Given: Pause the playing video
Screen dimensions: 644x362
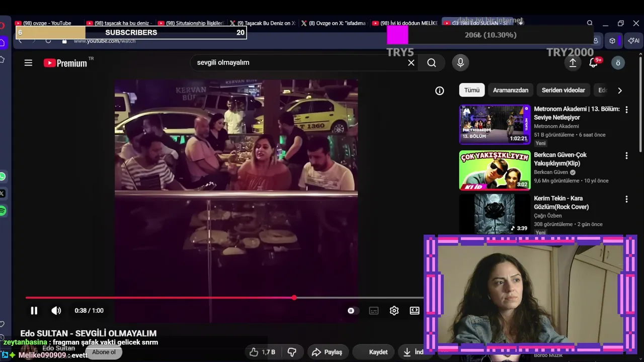Looking at the screenshot, I should tap(34, 311).
